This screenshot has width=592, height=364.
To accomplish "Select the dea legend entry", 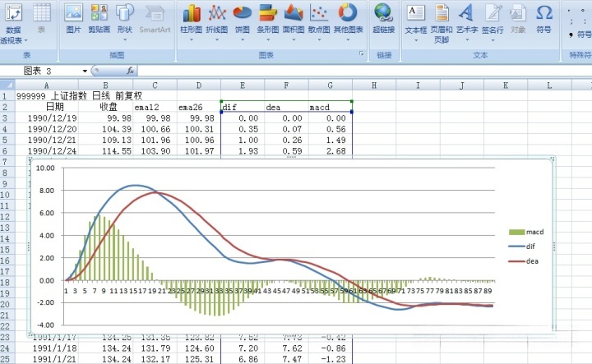I will [x=523, y=261].
